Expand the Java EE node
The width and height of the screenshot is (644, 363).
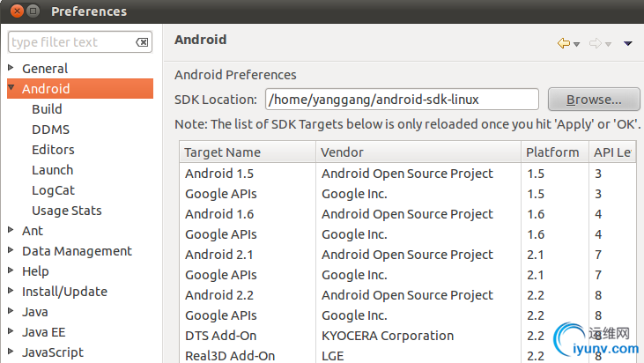click(11, 331)
